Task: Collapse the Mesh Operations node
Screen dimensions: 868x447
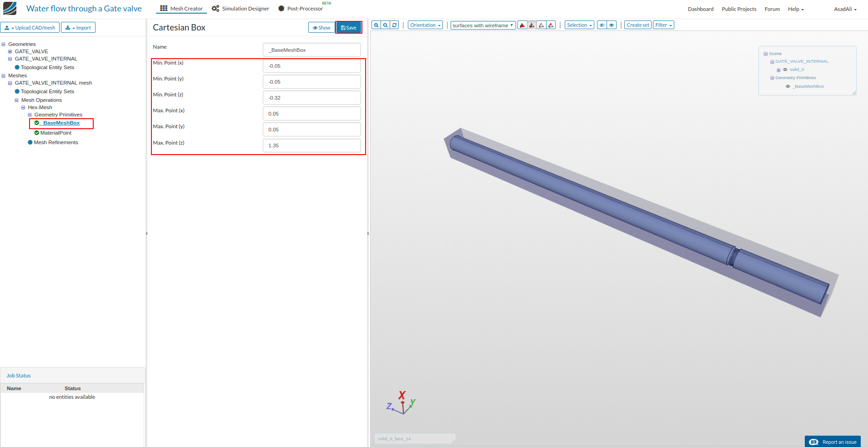Action: pyautogui.click(x=17, y=100)
